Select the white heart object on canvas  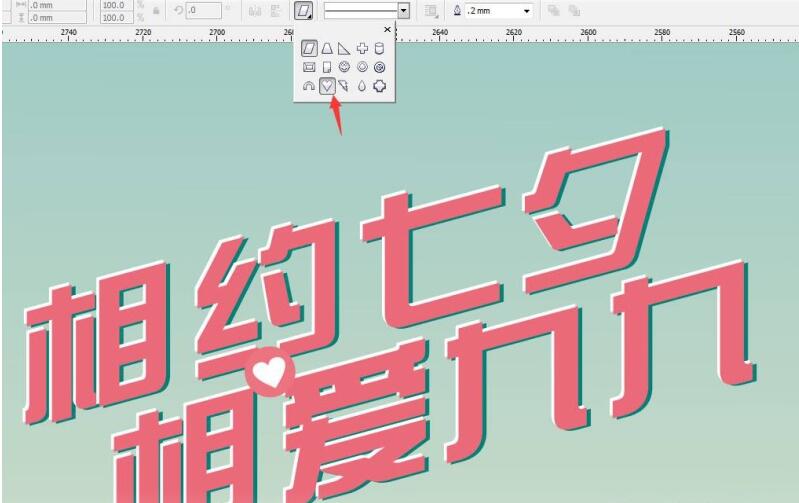pyautogui.click(x=270, y=372)
